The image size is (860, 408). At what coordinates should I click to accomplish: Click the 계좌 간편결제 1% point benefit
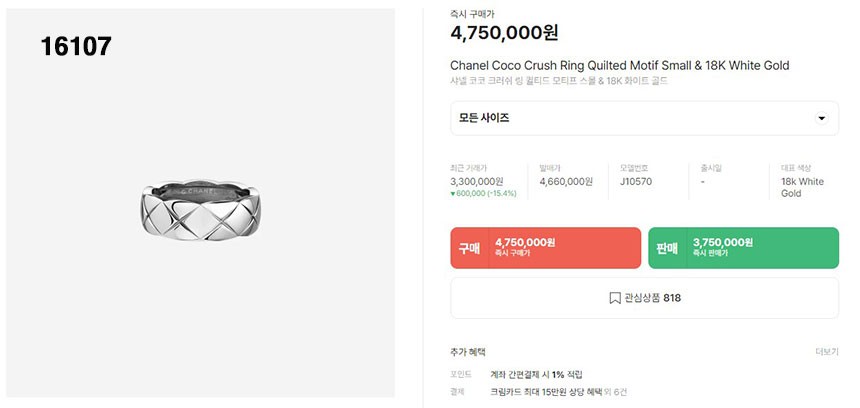coord(535,374)
